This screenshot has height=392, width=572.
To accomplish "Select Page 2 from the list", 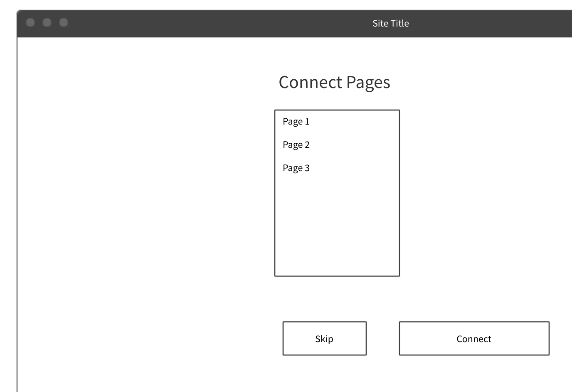I will tap(296, 145).
